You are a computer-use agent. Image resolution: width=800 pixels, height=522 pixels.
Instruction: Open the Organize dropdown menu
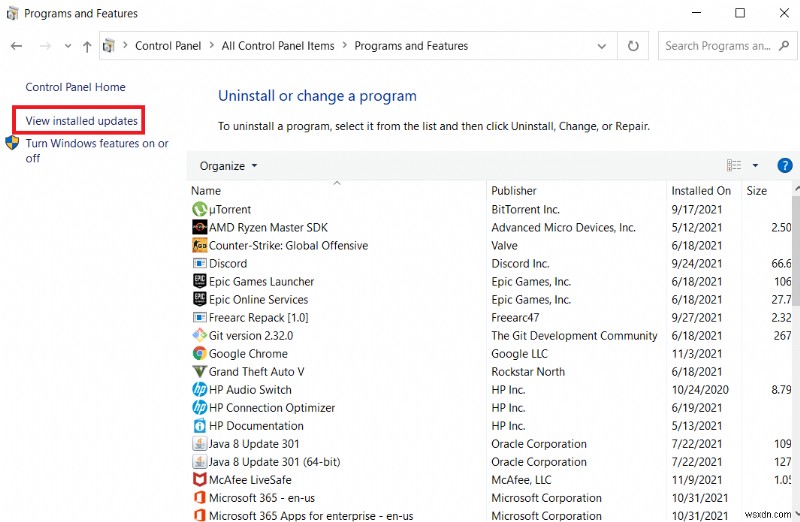point(228,166)
